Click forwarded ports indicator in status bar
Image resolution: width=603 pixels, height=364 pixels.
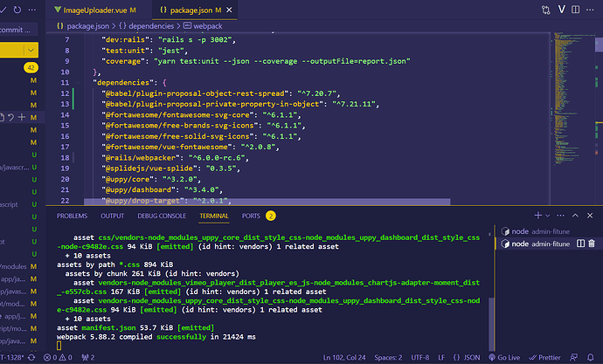point(88,358)
